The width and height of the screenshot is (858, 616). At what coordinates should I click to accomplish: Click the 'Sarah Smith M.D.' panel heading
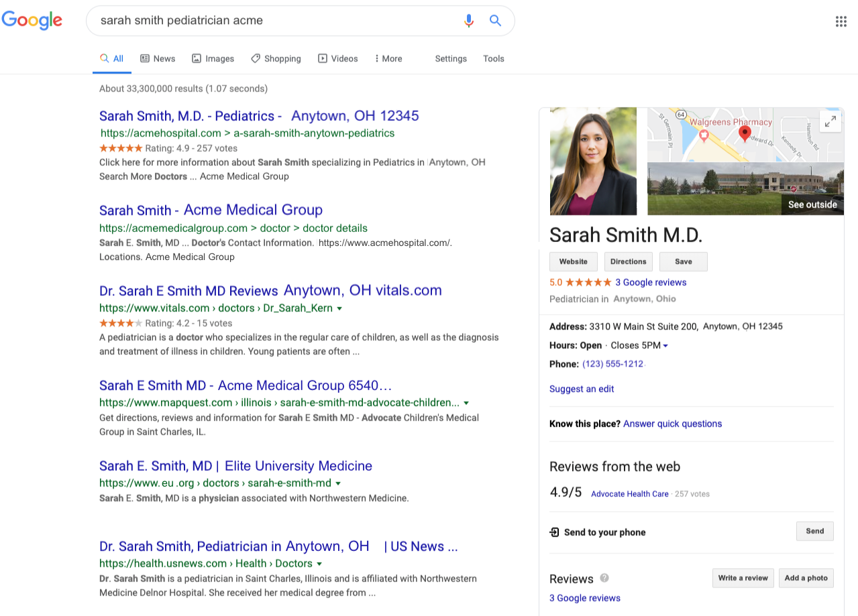tap(626, 235)
